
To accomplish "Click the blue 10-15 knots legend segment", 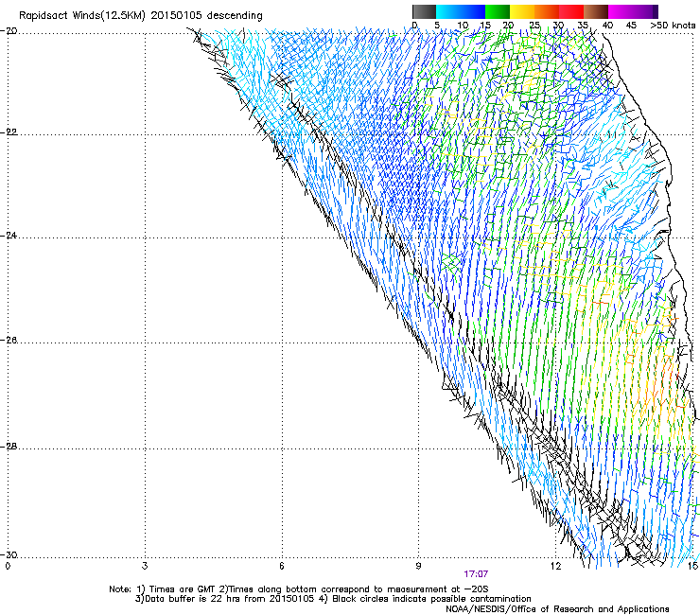I will (x=473, y=11).
